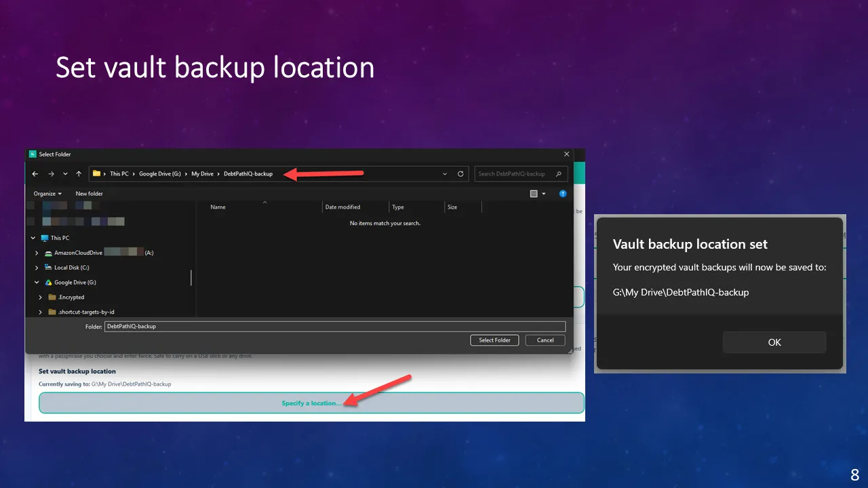The image size is (868, 488).
Task: Expand the Local Disk (C:) node
Action: click(x=37, y=268)
